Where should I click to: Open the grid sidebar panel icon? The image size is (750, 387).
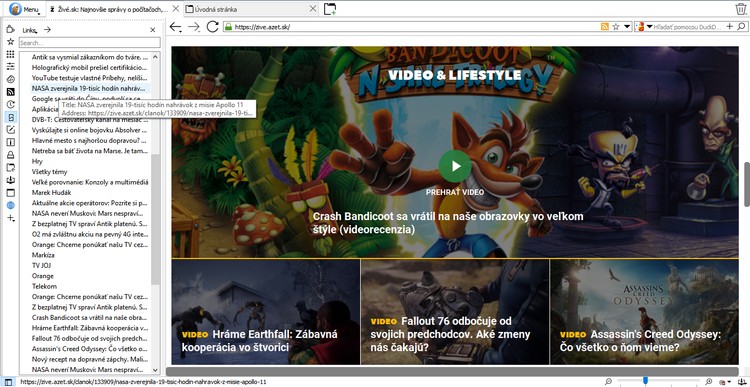(x=10, y=55)
